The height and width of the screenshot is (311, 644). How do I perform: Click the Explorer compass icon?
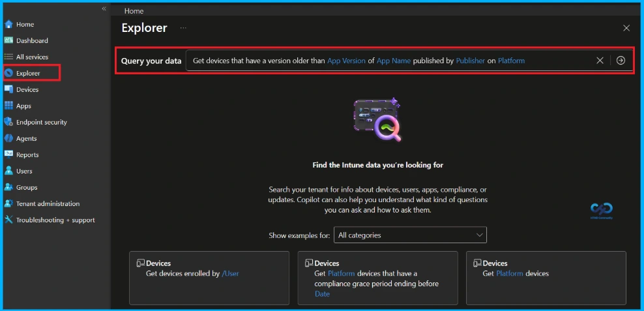coord(8,73)
